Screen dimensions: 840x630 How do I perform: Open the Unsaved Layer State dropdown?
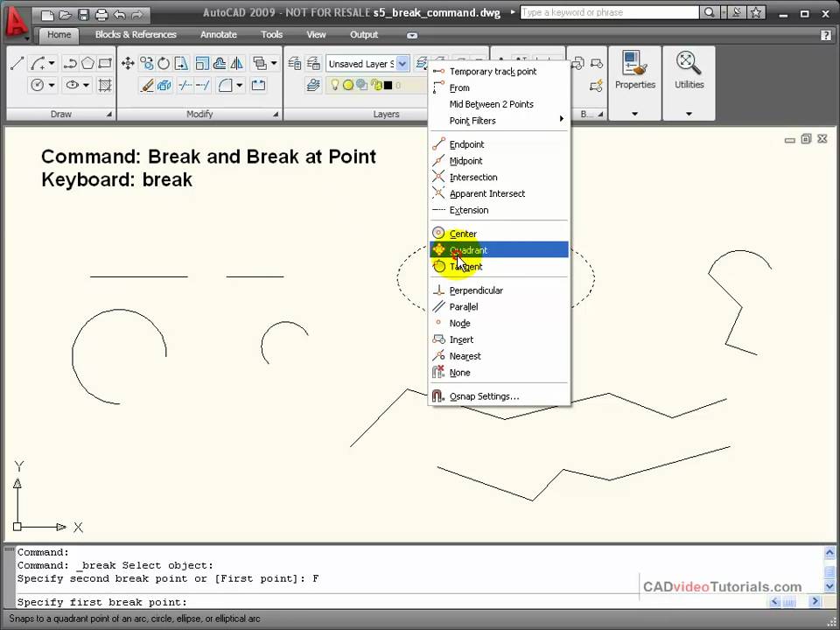pos(402,64)
